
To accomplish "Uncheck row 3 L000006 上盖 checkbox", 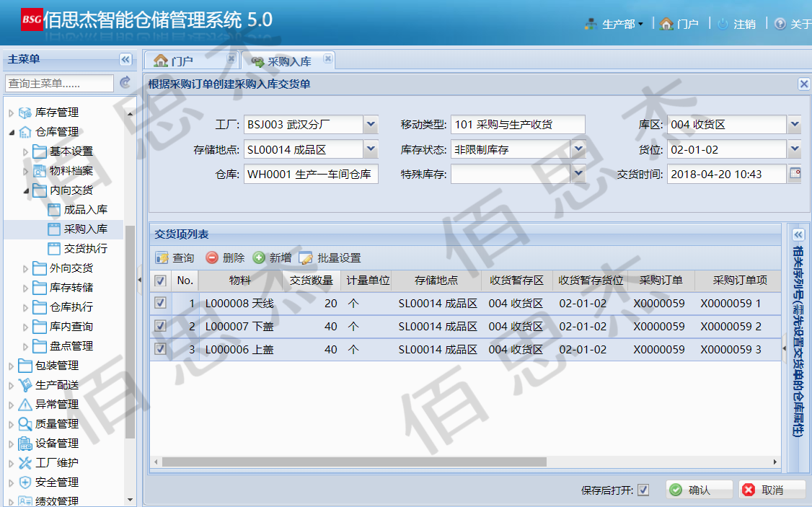I will point(160,349).
